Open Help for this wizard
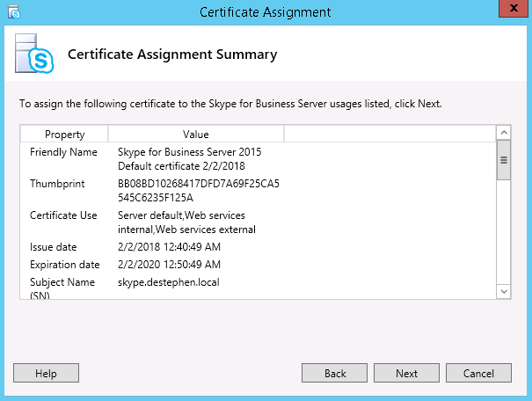The image size is (532, 401). point(46,373)
